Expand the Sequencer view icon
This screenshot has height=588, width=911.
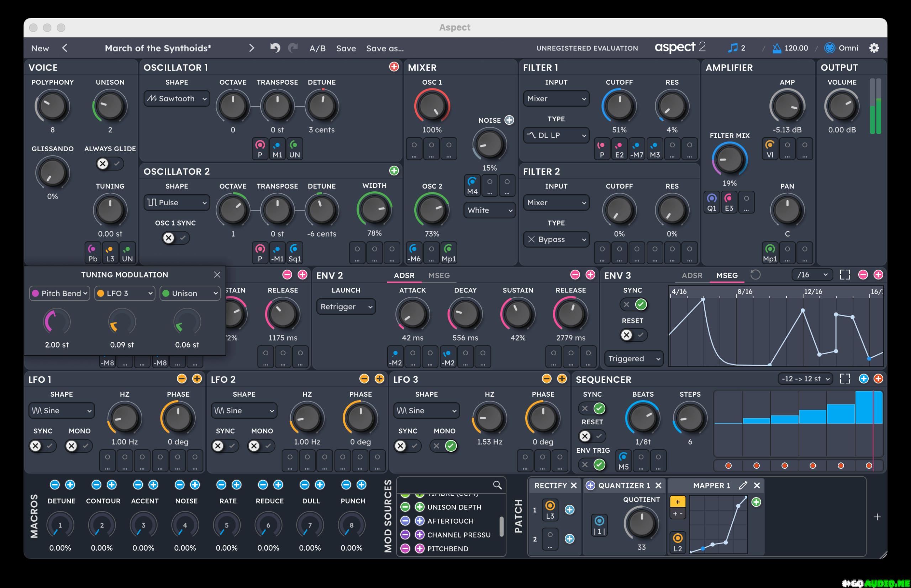coord(845,379)
